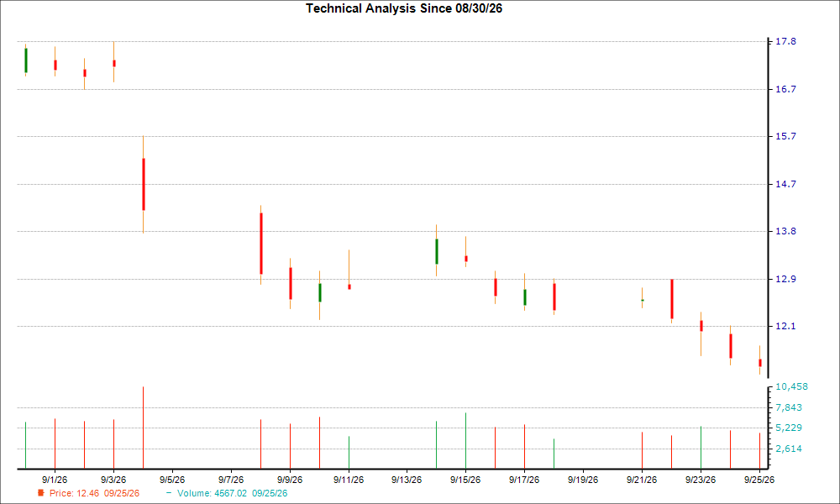Select the green volume bar above 9/11/26
The width and height of the screenshot is (840, 504).
click(x=349, y=453)
